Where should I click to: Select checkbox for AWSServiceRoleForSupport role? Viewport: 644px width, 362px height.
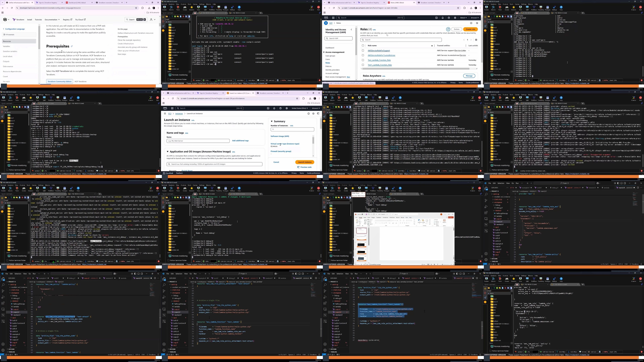363,50
